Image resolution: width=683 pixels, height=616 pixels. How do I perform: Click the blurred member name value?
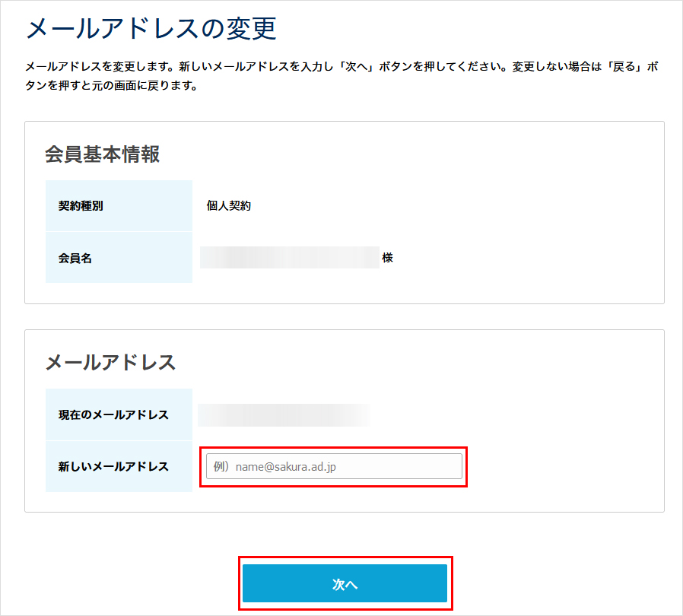289,258
